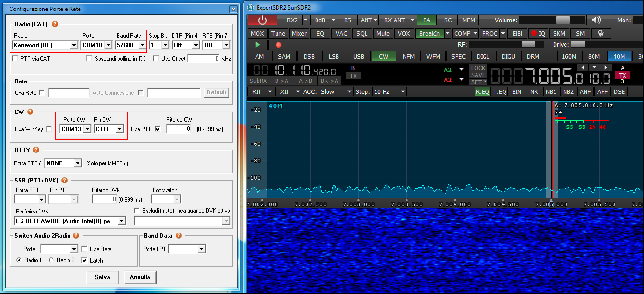Click the Ritardo CW input field
The image size is (644, 294).
tap(179, 128)
